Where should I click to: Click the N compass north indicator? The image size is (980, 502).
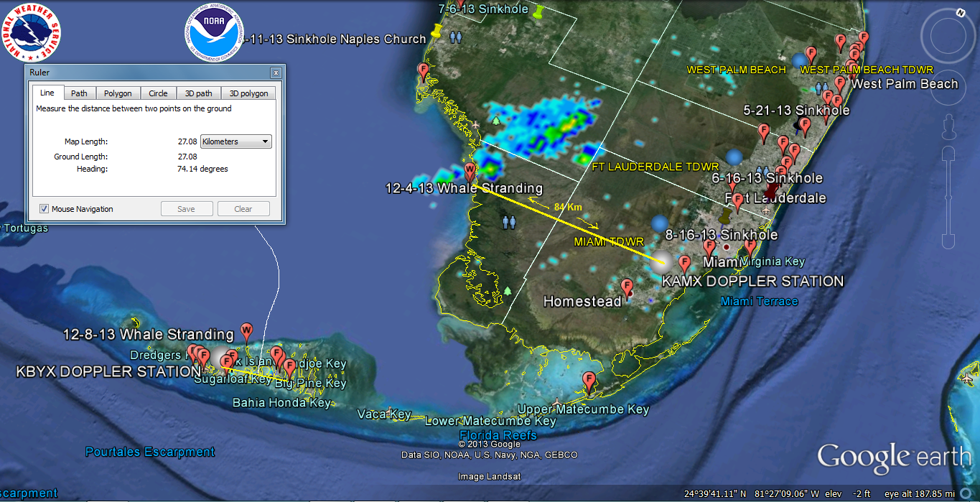tap(960, 12)
